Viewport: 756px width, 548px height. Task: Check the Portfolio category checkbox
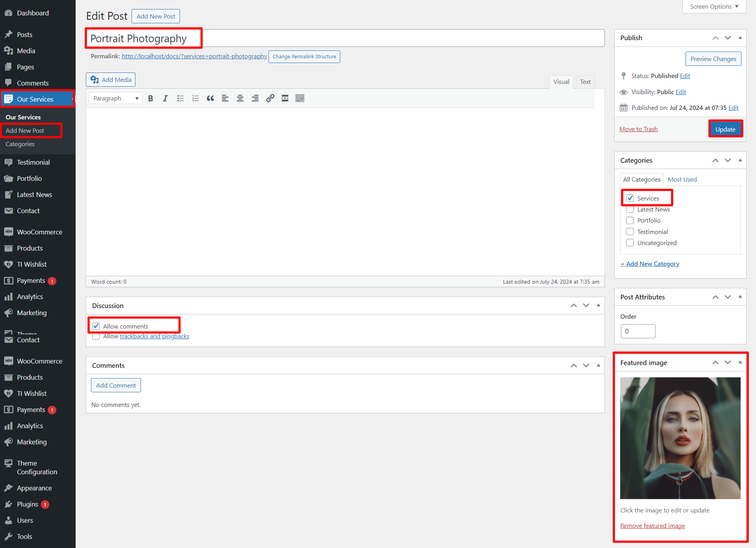tap(630, 221)
